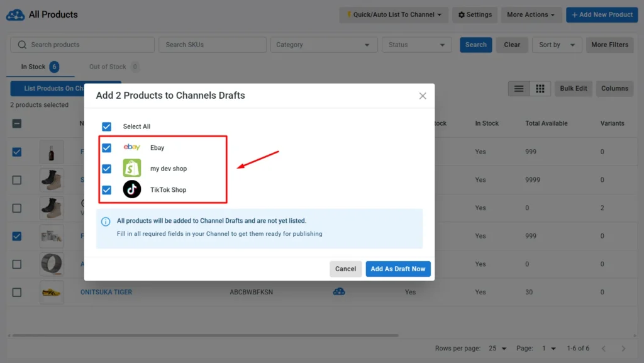Image resolution: width=644 pixels, height=363 pixels.
Task: Select the ONITSUKA TIGER row checkbox
Action: [17, 293]
